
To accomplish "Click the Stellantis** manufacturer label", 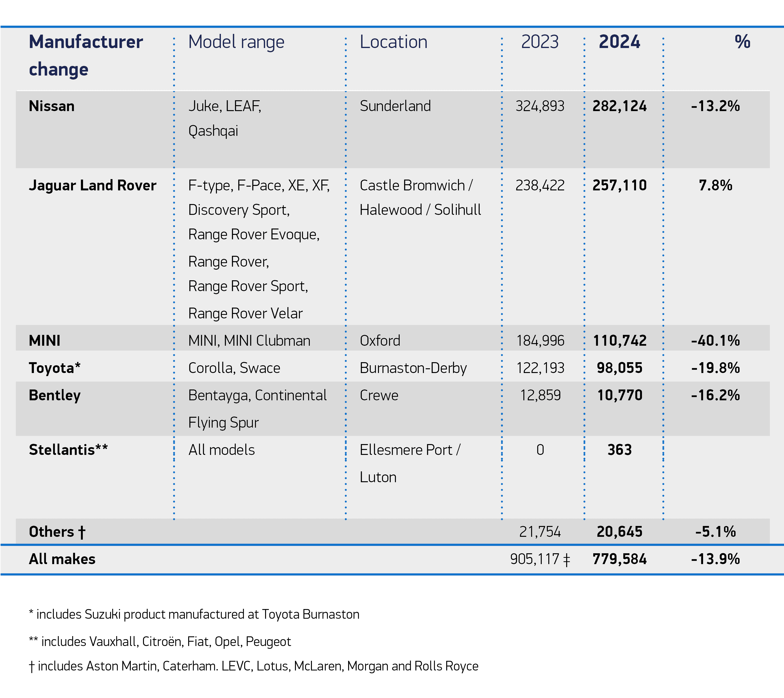I will point(68,450).
